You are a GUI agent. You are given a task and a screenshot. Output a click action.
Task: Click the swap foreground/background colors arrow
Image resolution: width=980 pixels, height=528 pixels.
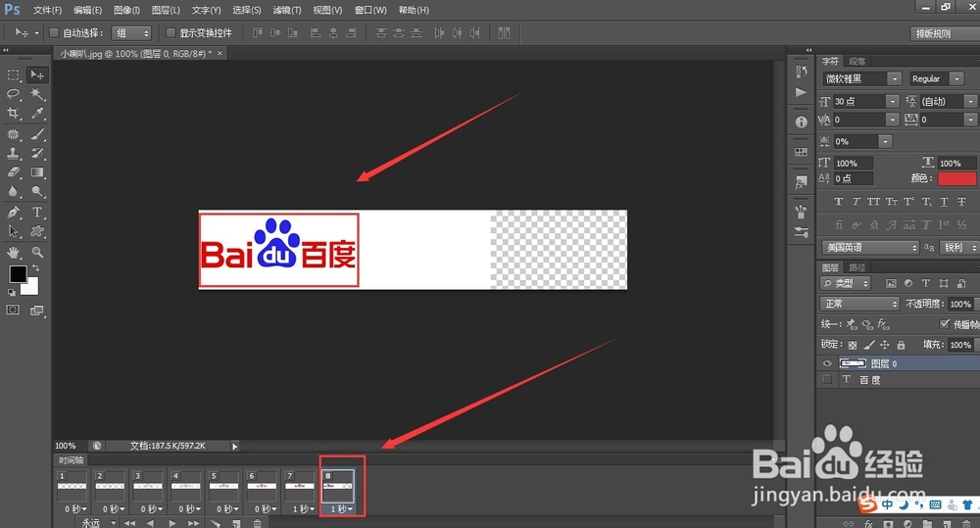(x=35, y=267)
